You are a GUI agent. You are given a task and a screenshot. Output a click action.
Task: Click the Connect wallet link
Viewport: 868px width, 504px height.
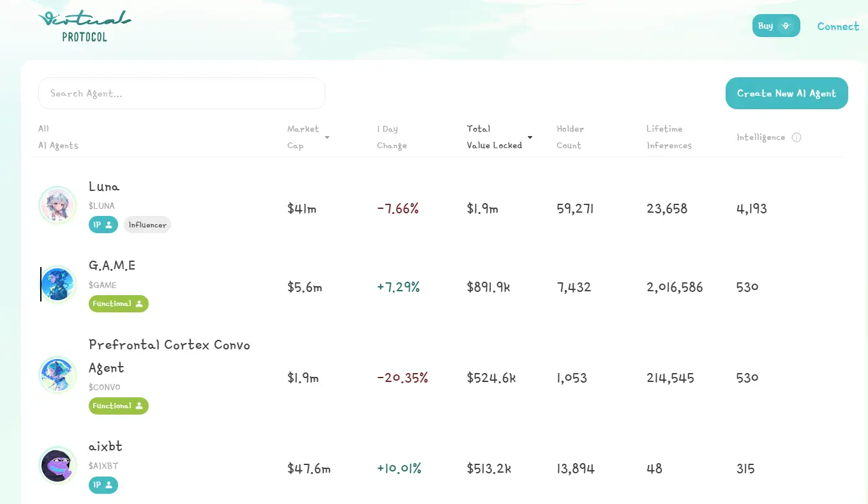pos(837,26)
